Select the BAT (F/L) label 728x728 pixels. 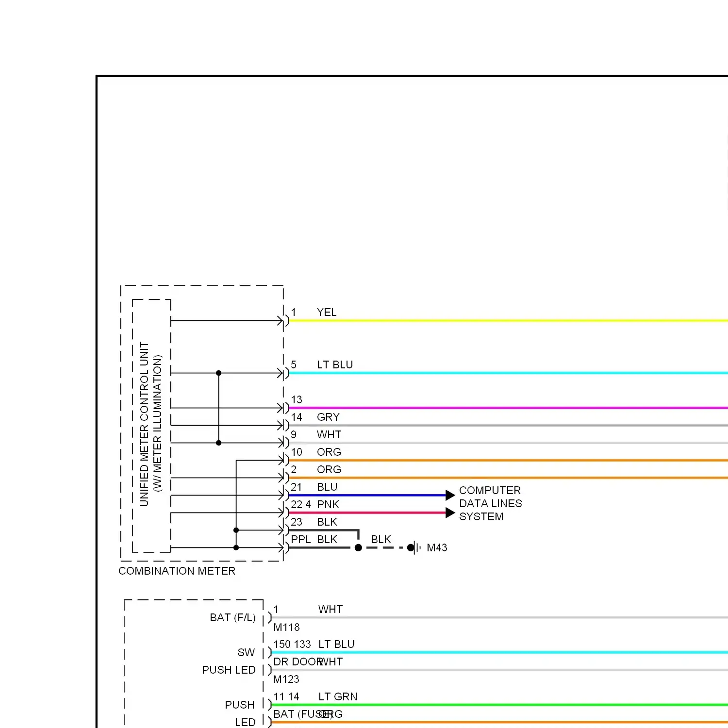pos(232,617)
